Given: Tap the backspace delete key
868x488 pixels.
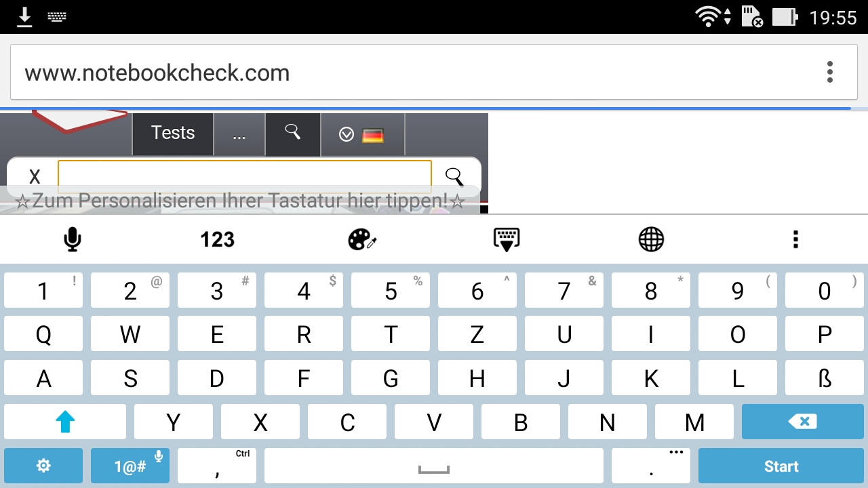Looking at the screenshot, I should (803, 422).
